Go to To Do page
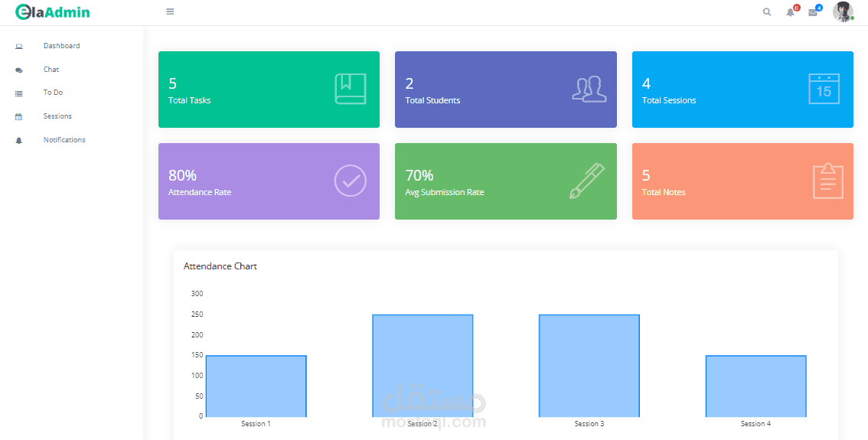This screenshot has height=440, width=868. tap(53, 93)
